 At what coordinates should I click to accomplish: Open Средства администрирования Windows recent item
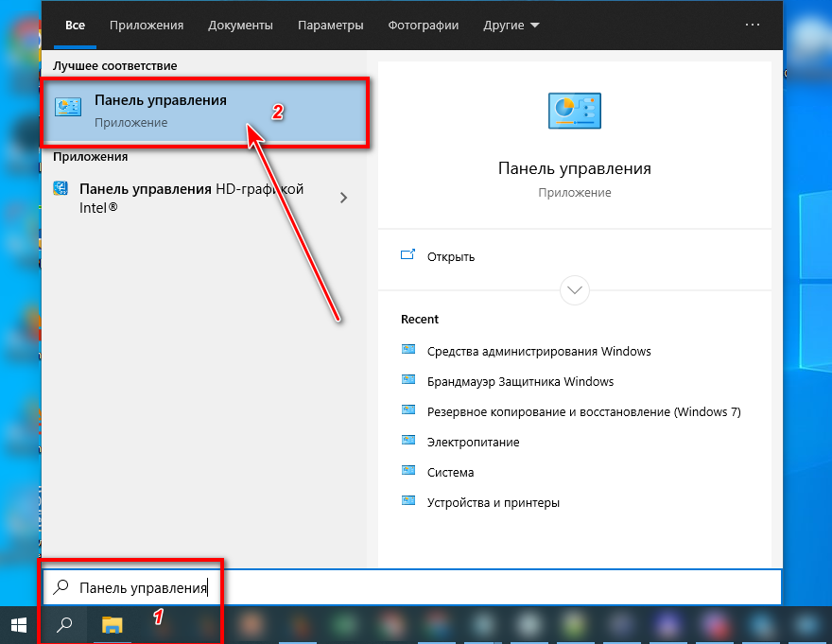539,351
